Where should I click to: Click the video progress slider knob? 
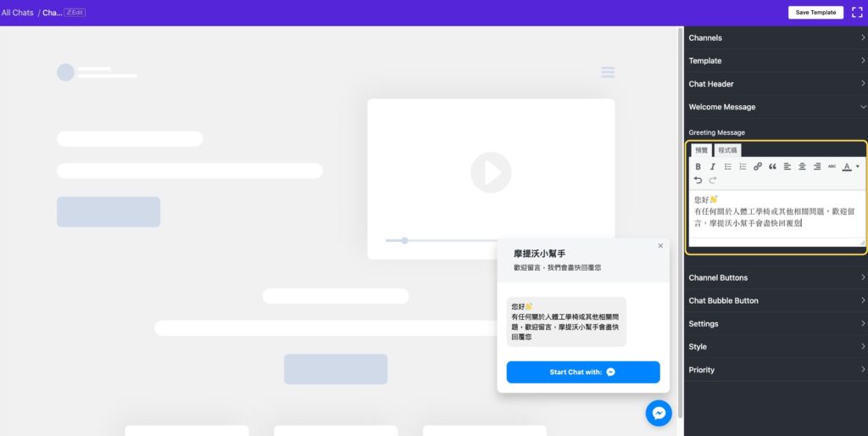404,240
